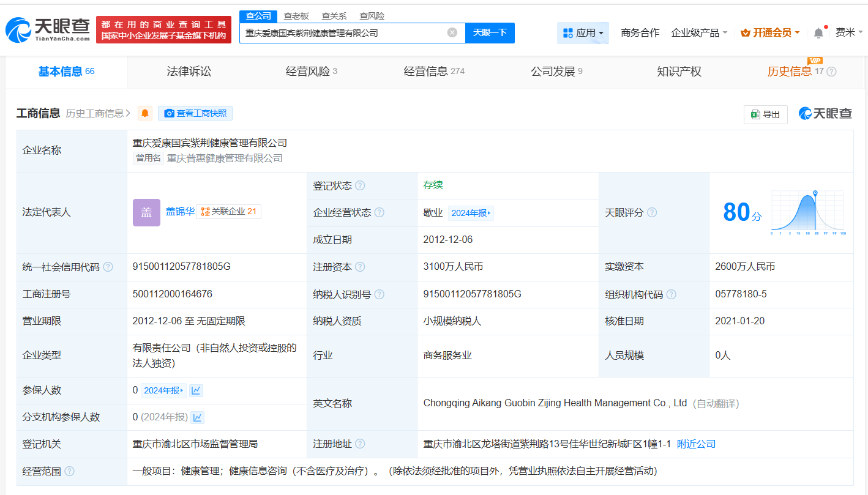Click the 天眼一下 search button
Image resolution: width=868 pixels, height=495 pixels.
491,32
